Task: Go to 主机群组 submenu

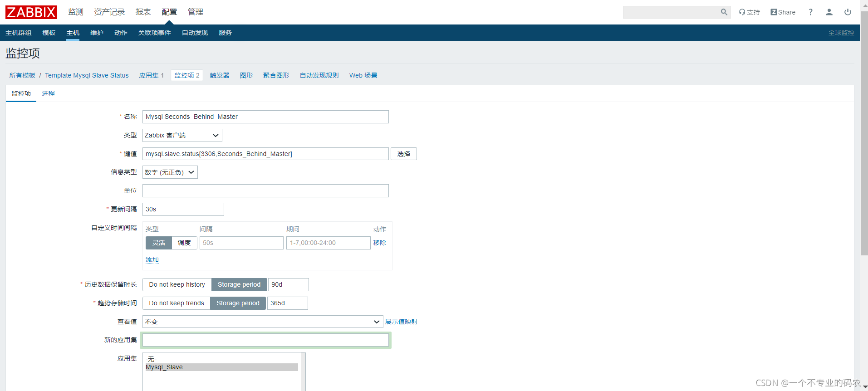Action: [x=19, y=33]
